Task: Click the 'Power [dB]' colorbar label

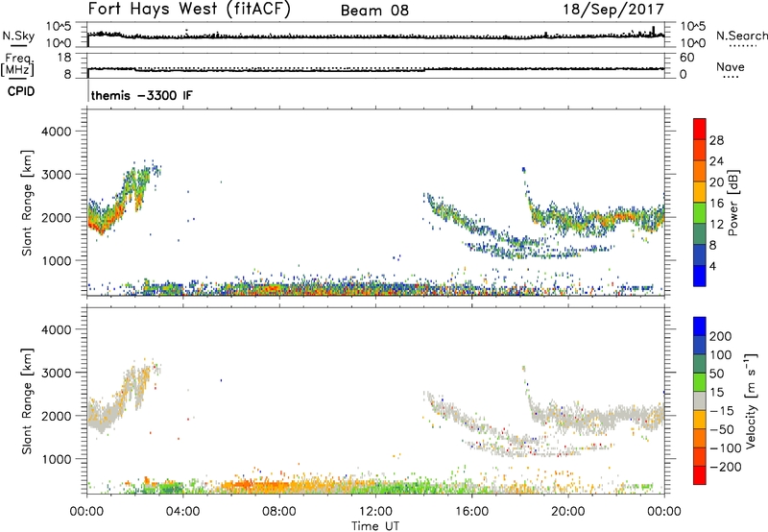Action: click(732, 203)
